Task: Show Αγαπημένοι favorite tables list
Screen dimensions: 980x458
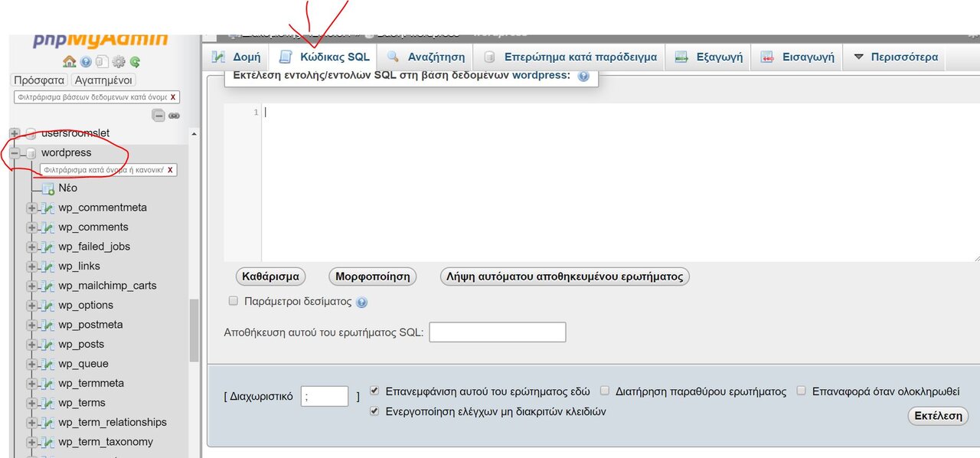Action: coord(103,80)
